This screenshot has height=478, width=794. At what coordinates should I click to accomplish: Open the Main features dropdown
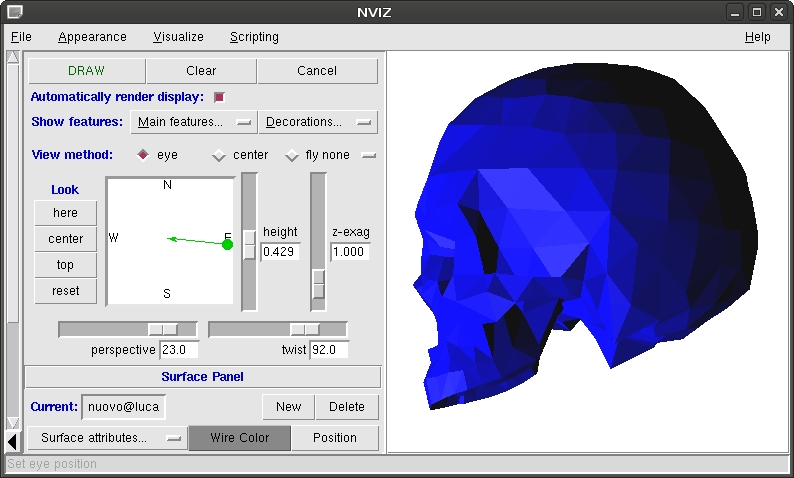click(x=194, y=123)
